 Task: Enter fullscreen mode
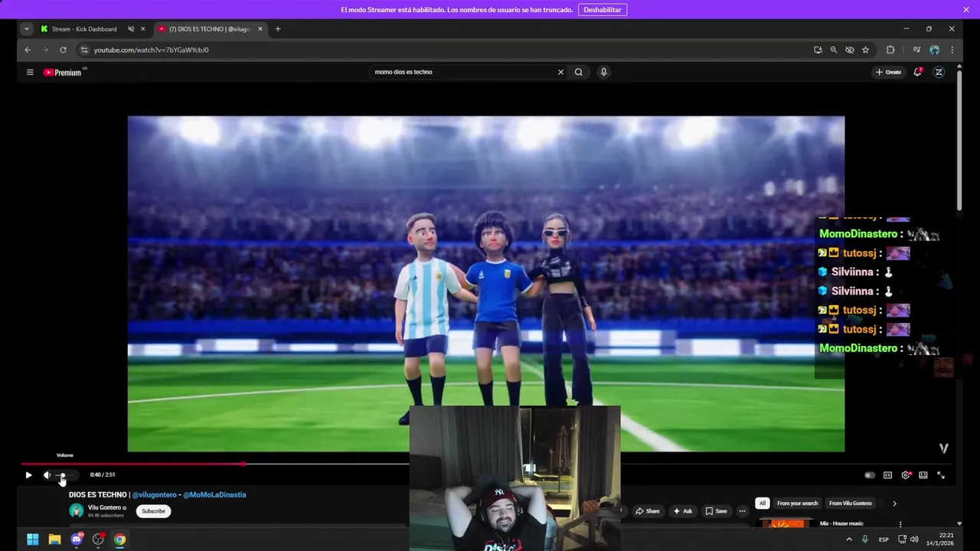[941, 475]
